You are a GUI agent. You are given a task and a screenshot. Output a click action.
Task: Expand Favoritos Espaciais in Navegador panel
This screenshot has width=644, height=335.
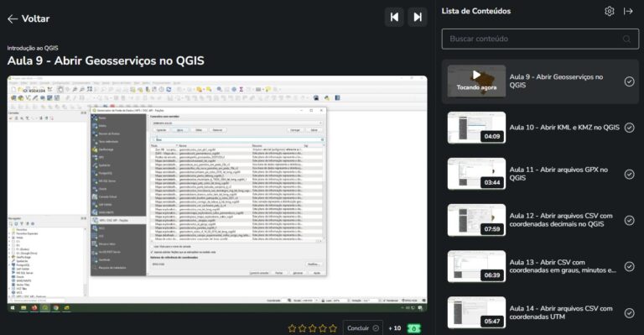10,233
